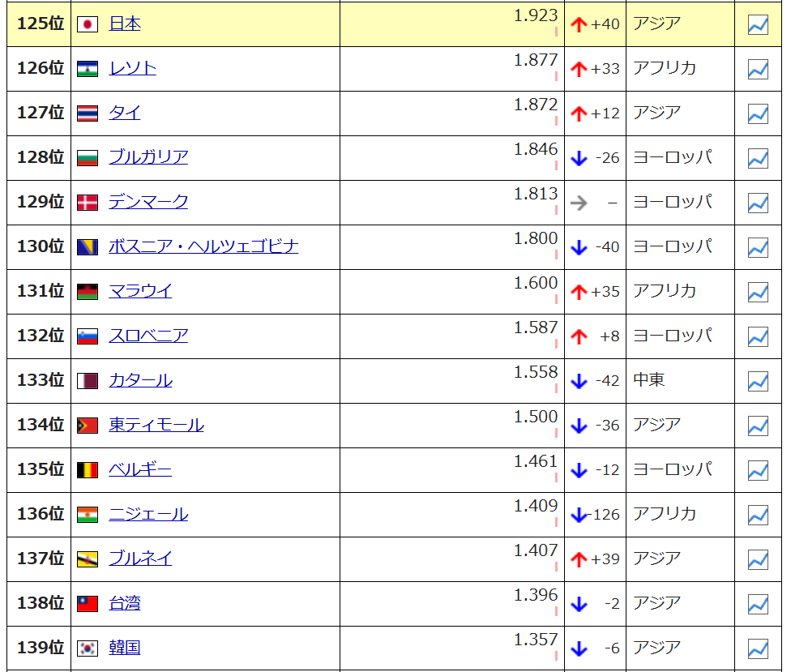The width and height of the screenshot is (791, 672).
Task: Click the Qatar flag beside カタール
Action: (88, 381)
